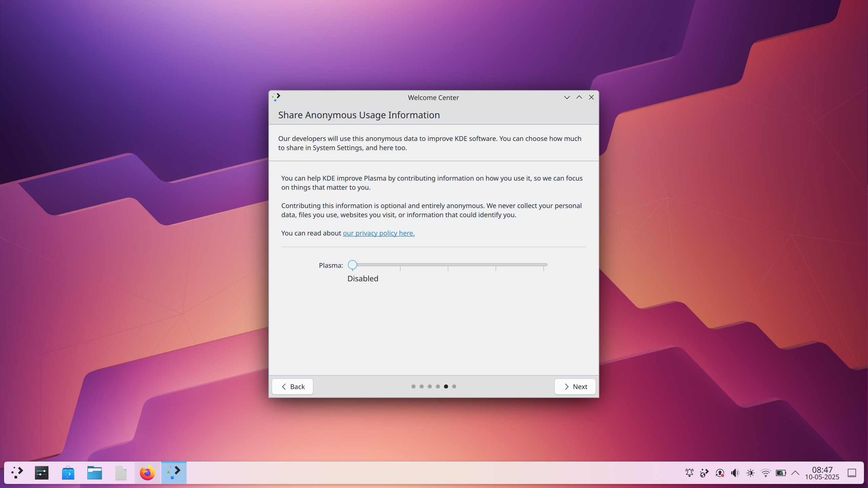This screenshot has width=868, height=488.
Task: Set Plasma slider to second tick mark
Action: (x=400, y=265)
